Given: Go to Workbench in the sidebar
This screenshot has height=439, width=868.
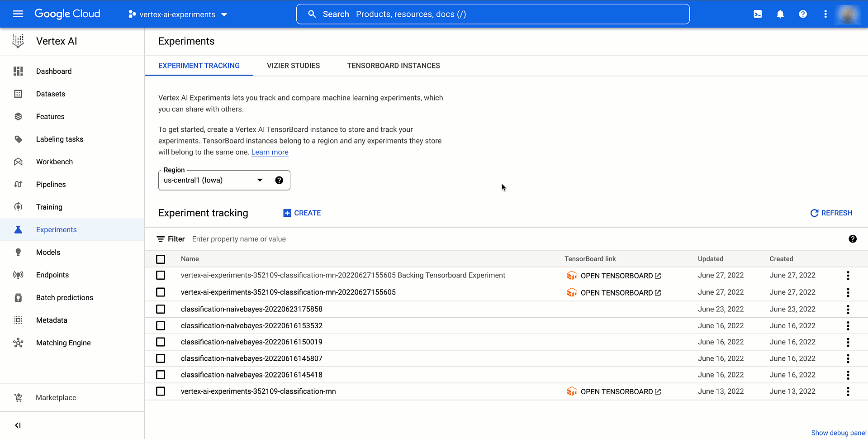Looking at the screenshot, I should click(54, 162).
